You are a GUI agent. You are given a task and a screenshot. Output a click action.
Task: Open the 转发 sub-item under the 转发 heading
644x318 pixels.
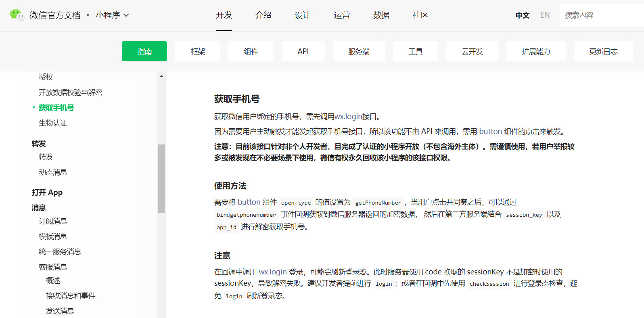pyautogui.click(x=46, y=157)
